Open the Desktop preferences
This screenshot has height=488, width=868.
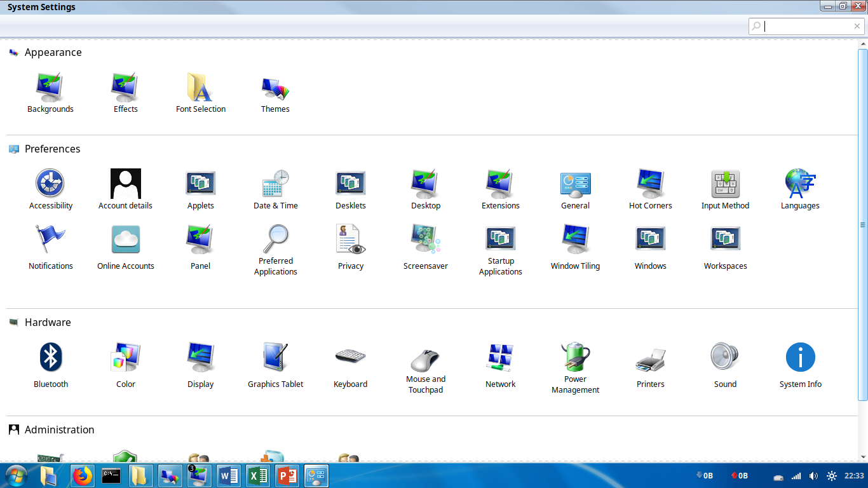click(426, 189)
